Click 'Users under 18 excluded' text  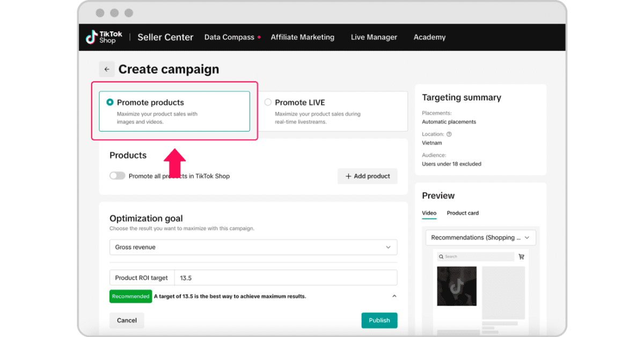(x=452, y=164)
